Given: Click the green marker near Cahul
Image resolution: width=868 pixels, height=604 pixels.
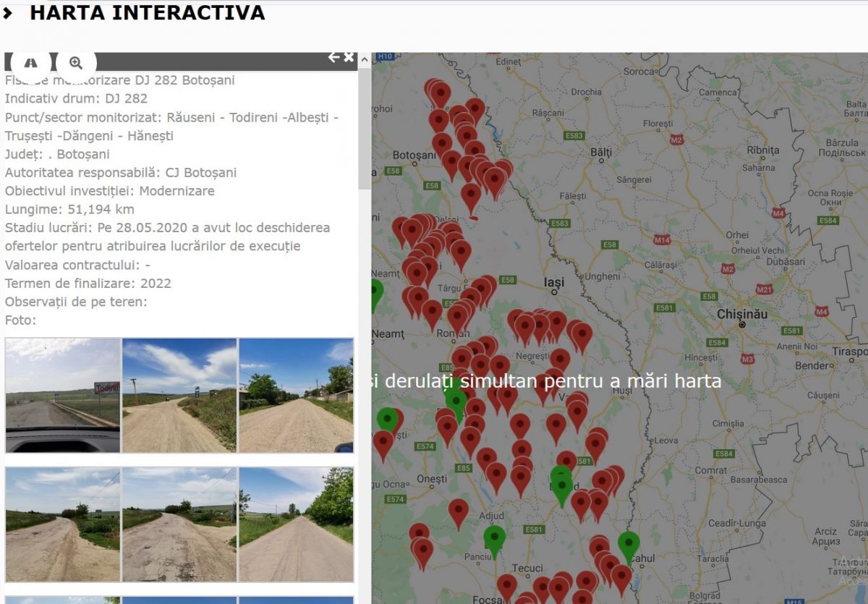Looking at the screenshot, I should click(629, 544).
